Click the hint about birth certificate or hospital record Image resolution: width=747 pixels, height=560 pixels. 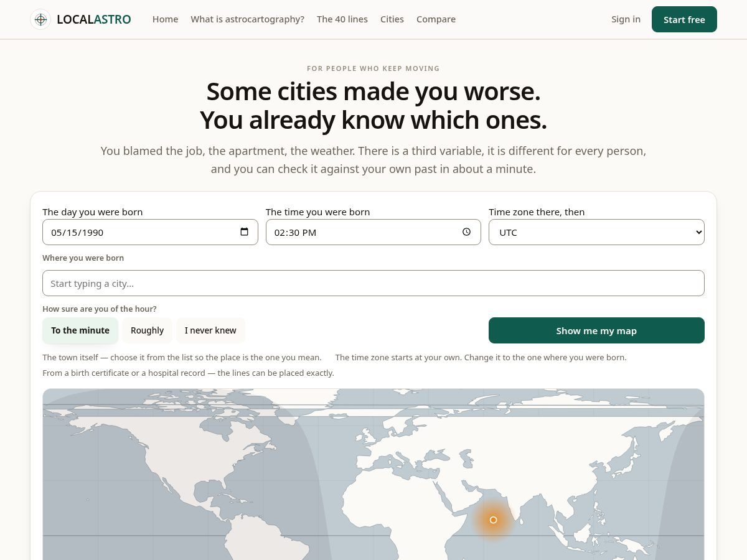[189, 373]
